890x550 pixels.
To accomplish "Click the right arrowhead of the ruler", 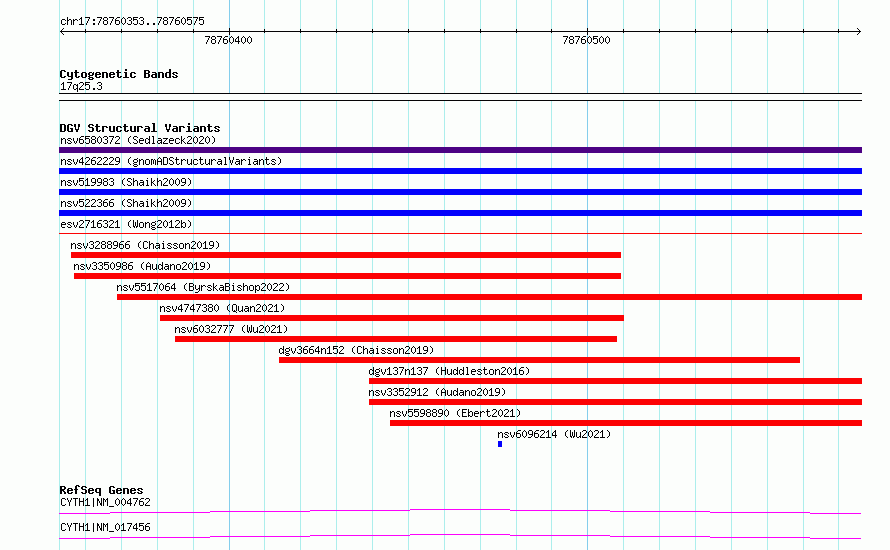I will [859, 32].
